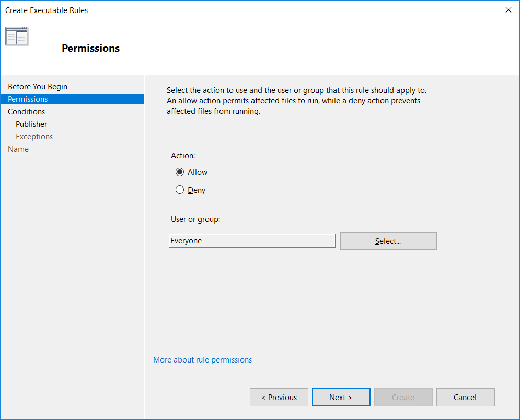The image size is (520, 420).
Task: Open the Before You Begin step
Action: pyautogui.click(x=38, y=87)
